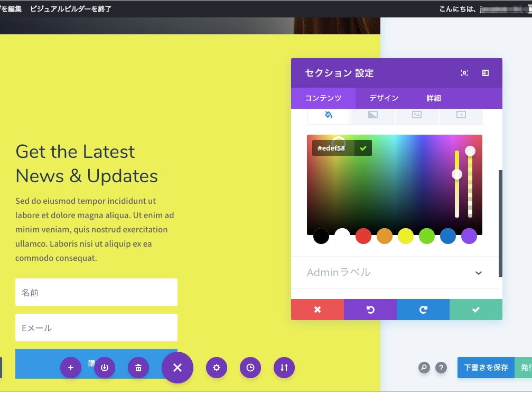Viewport: 532px width, 394px height.
Task: Click the green 発行 publish button
Action: (524, 368)
